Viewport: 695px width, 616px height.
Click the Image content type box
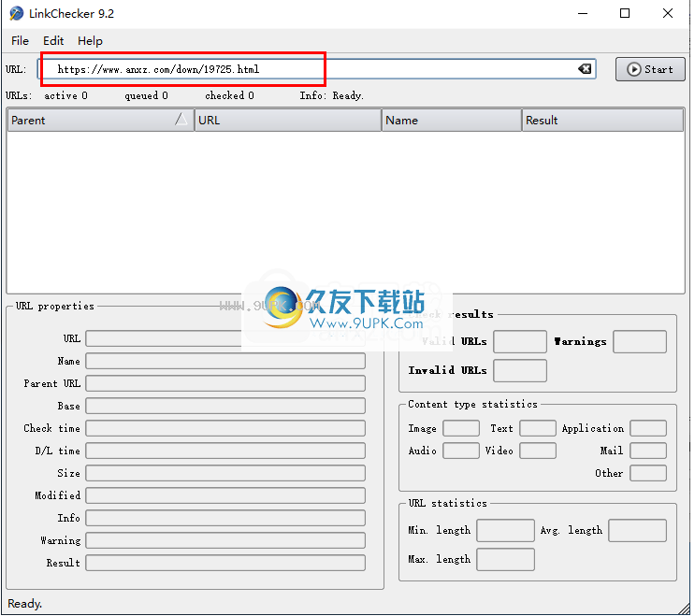461,428
